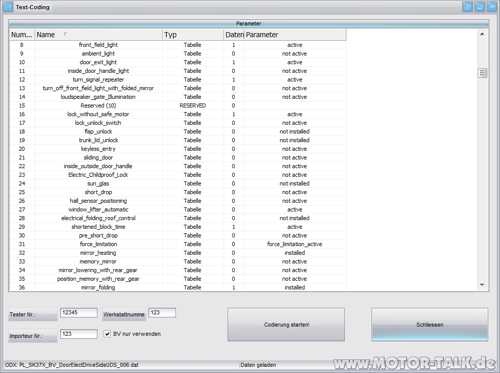500x373 pixels.
Task: Select the force_limitation row
Action: point(178,244)
